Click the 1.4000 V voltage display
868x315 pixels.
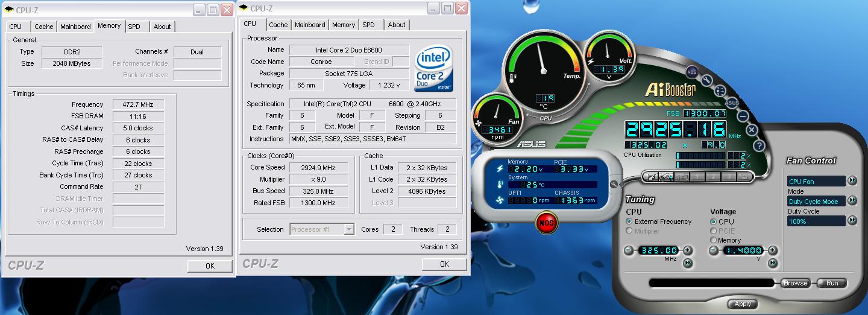[743, 250]
